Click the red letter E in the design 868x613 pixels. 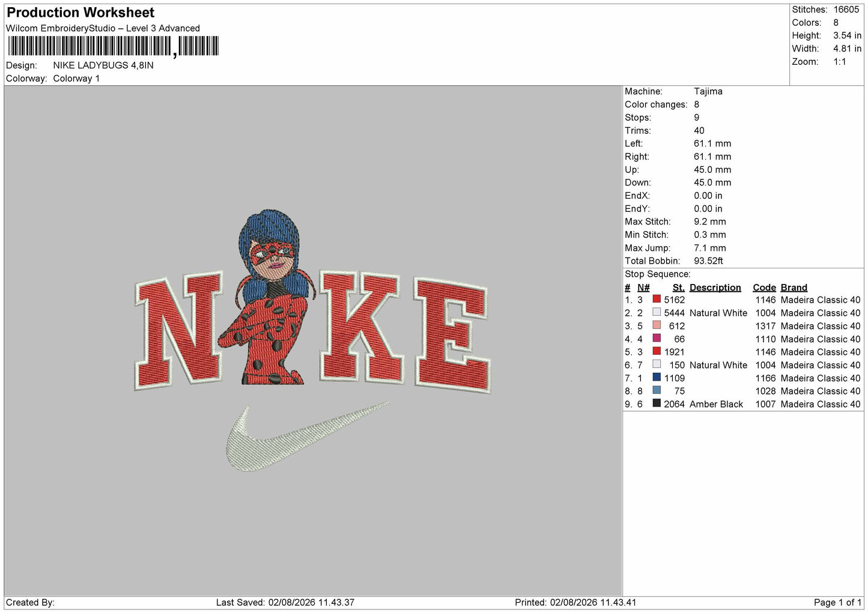click(x=453, y=334)
